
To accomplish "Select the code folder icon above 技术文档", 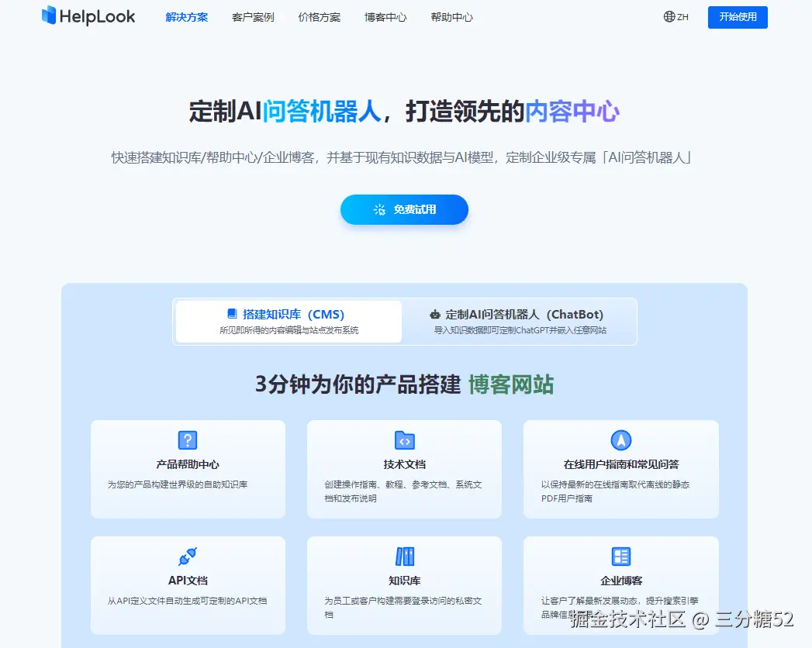I will [x=404, y=440].
